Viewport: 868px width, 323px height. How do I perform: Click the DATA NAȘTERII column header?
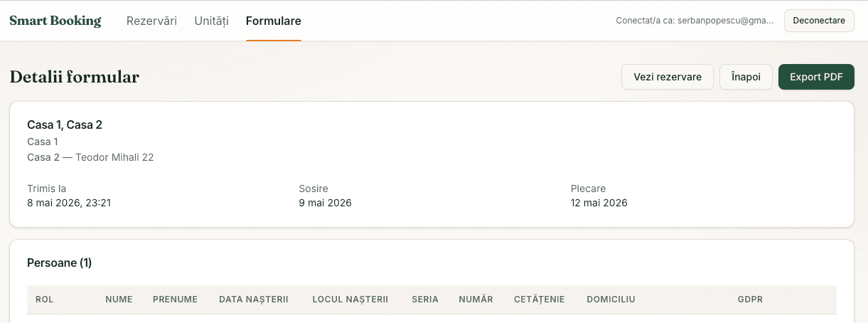tap(254, 300)
